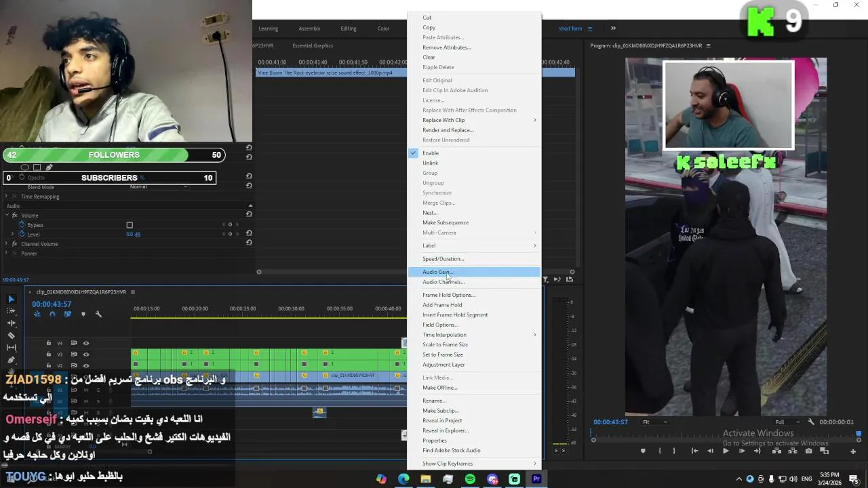Image resolution: width=868 pixels, height=488 pixels.
Task: Open Premiere Pro taskbar icon
Action: coord(536,479)
